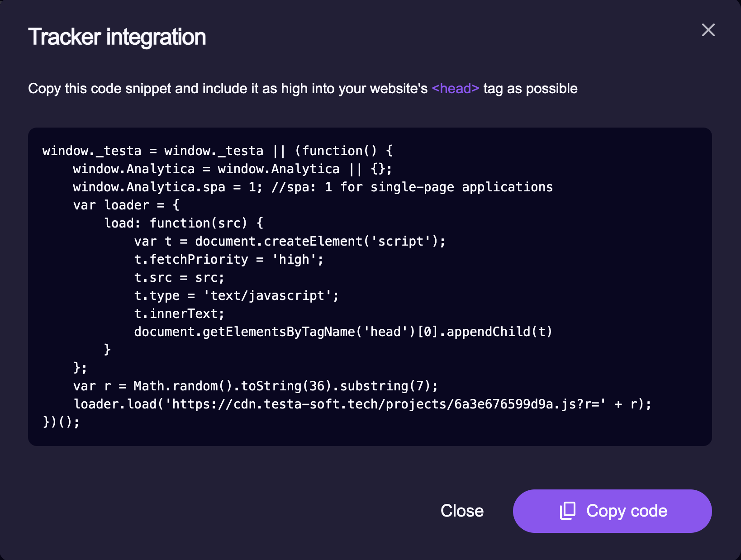Click the document.createElement('script') line
This screenshot has width=741, height=560.
(290, 241)
